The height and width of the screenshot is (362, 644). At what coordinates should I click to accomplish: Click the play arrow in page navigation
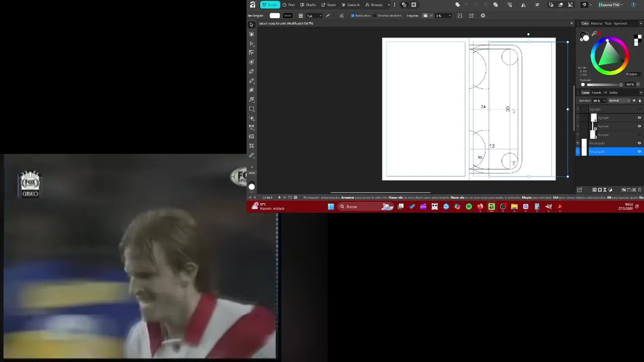[x=280, y=197]
